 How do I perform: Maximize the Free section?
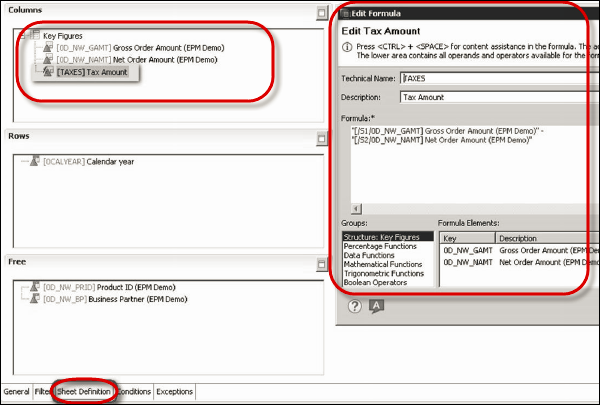pyautogui.click(x=321, y=264)
